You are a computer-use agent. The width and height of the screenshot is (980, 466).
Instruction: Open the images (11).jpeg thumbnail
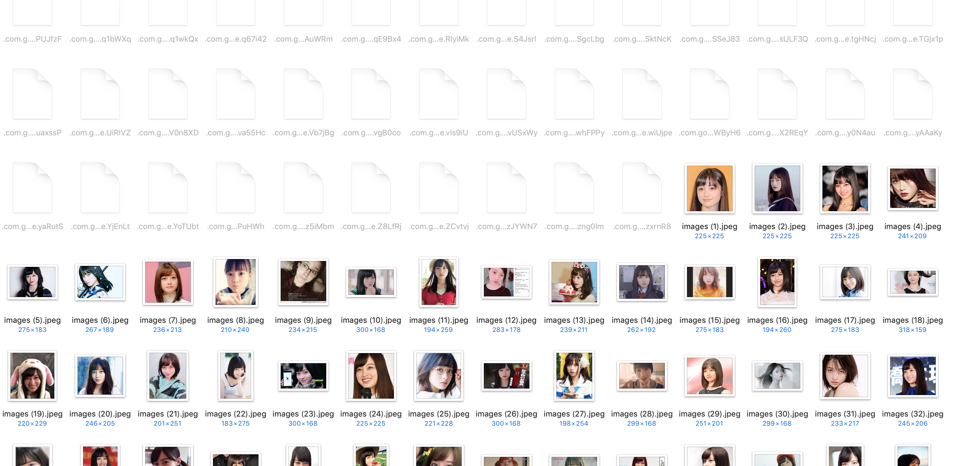(439, 282)
